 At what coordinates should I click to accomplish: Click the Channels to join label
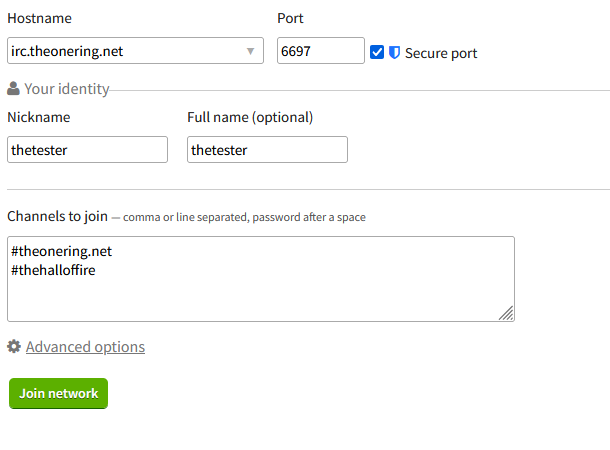58,216
